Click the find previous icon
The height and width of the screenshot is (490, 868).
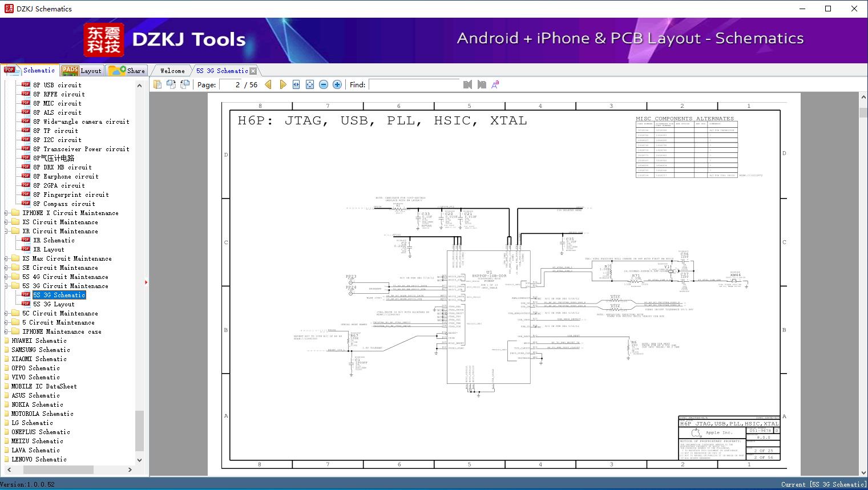click(468, 84)
